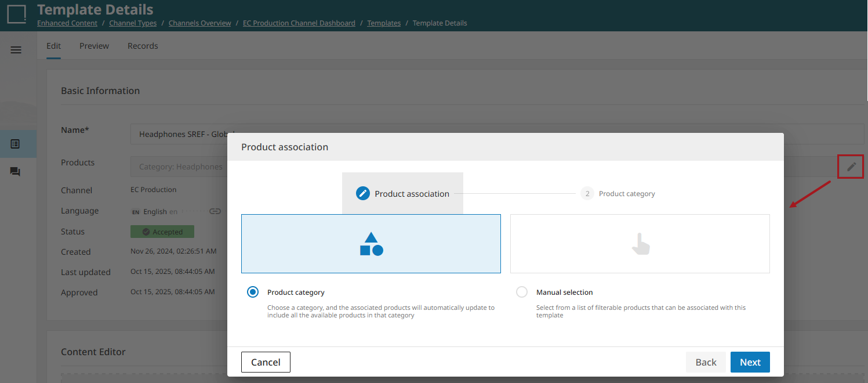The height and width of the screenshot is (383, 868).
Task: Switch to the Records tab
Action: (143, 46)
